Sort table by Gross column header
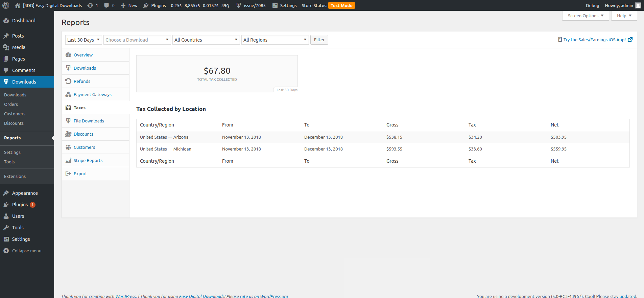This screenshot has width=644, height=298. click(392, 125)
